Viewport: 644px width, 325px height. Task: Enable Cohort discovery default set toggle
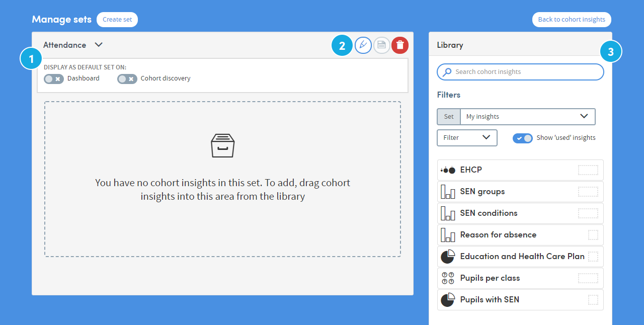127,79
